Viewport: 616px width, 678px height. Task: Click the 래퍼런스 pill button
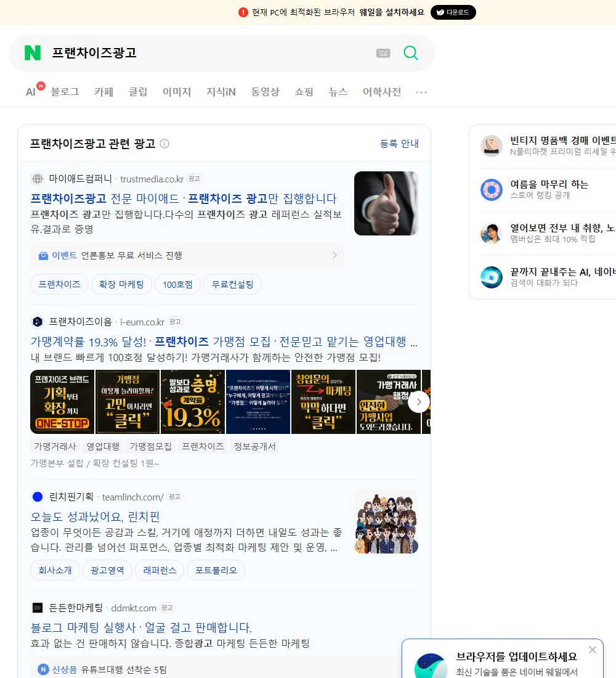tap(160, 570)
